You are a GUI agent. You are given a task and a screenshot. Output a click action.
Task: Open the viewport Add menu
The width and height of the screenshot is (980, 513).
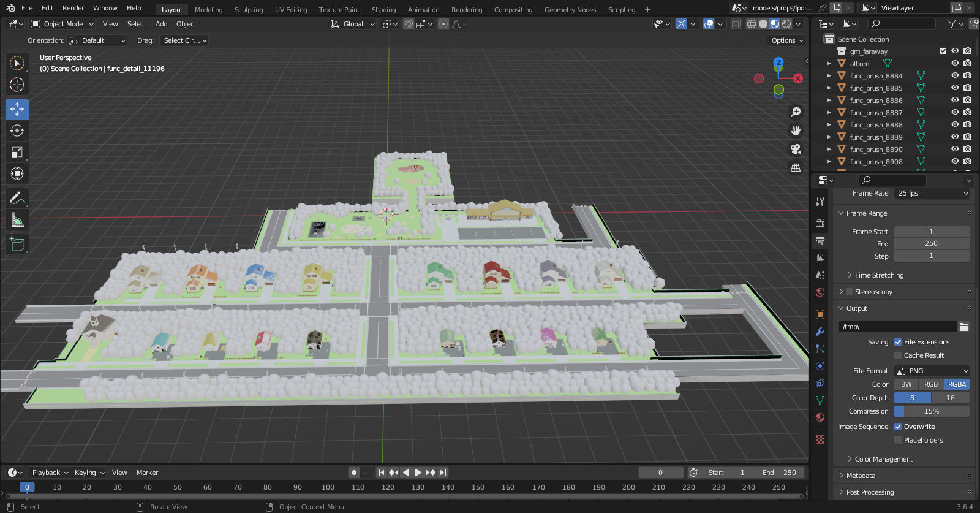162,24
